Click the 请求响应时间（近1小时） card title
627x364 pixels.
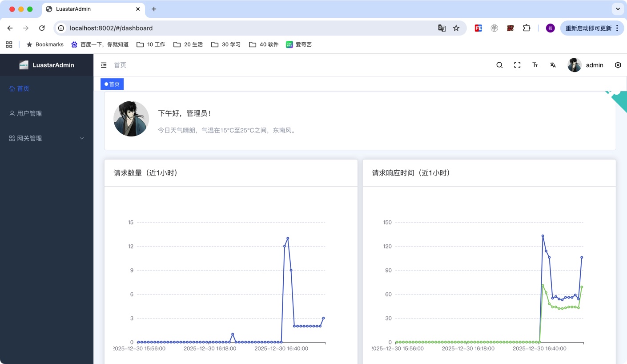tap(411, 173)
